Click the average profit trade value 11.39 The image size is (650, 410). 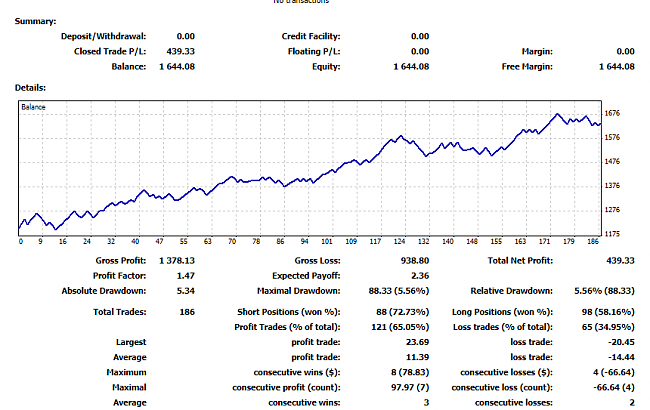click(x=417, y=357)
